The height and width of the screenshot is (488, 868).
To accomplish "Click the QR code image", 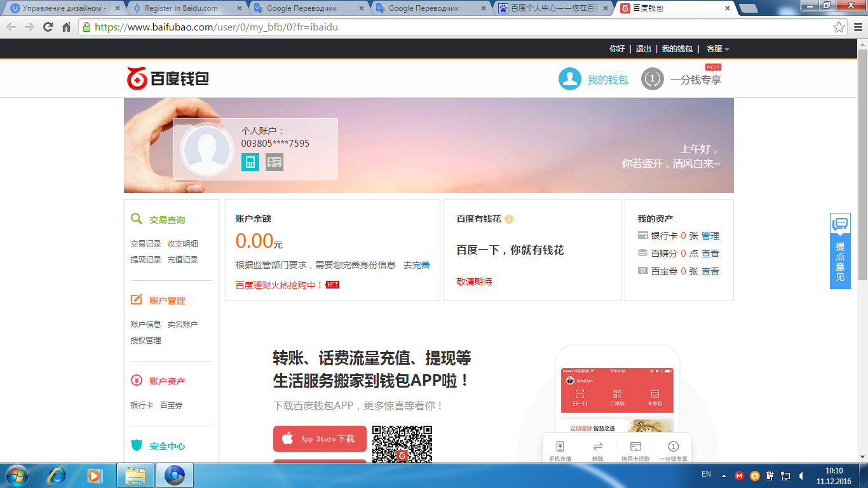I will [402, 444].
